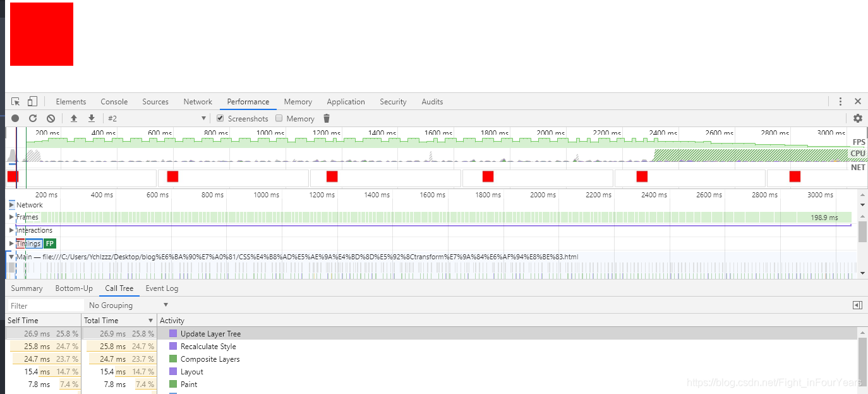The image size is (868, 394).
Task: Click the load profile upload arrow icon
Action: point(74,118)
